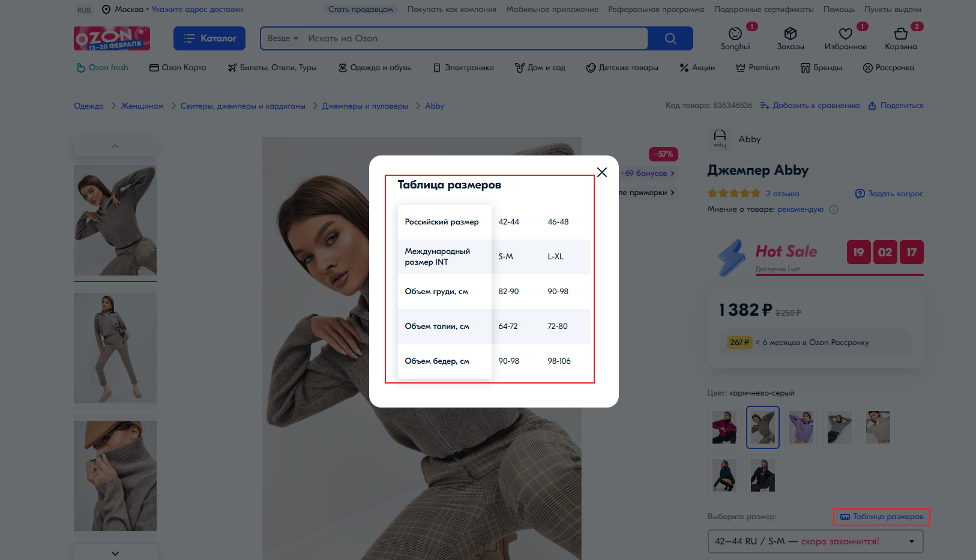Open Пункты выдачи link
Image resolution: width=976 pixels, height=560 pixels.
pos(893,10)
